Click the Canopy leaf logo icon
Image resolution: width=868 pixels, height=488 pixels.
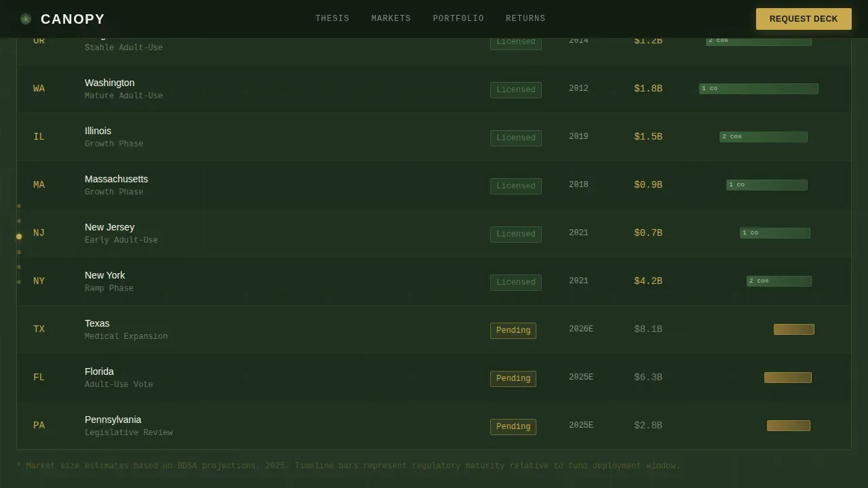pos(26,19)
